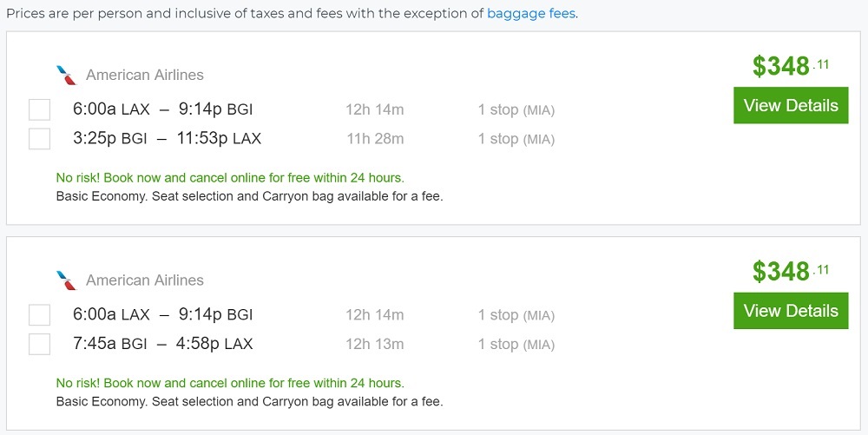Click the 12h 13m flight duration
The height and width of the screenshot is (435, 868).
pyautogui.click(x=375, y=344)
